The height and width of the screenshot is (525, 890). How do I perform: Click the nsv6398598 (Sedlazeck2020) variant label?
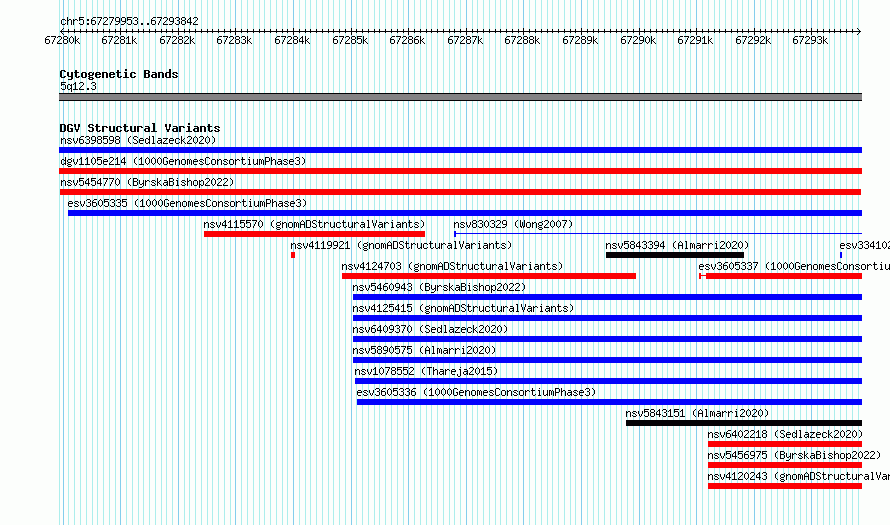[x=138, y=140]
